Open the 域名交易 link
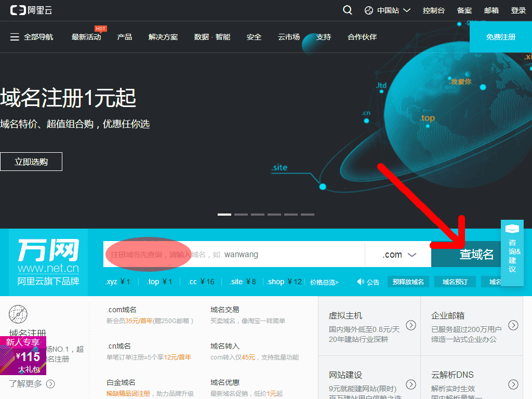Image resolution: width=532 pixels, height=399 pixels. tap(224, 310)
